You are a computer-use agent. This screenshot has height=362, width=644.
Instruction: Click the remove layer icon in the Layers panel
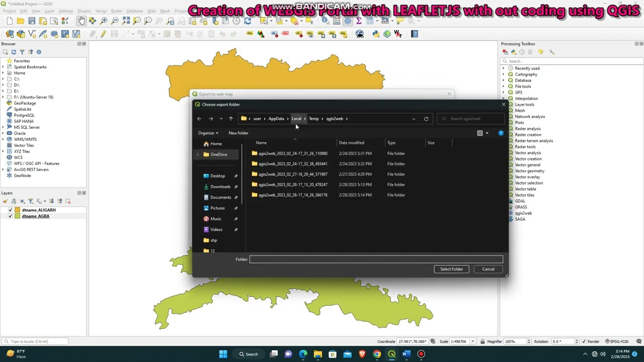tap(68, 201)
